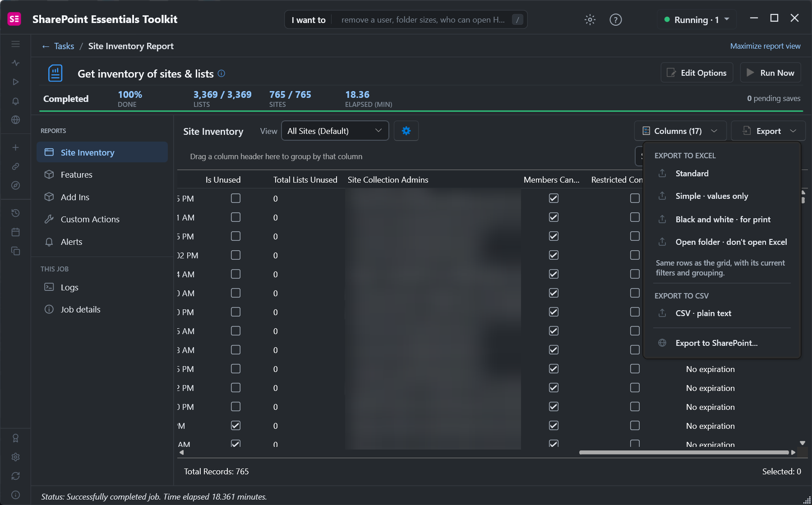Open the All Sites (Default) view dropdown
812x505 pixels.
pos(335,131)
